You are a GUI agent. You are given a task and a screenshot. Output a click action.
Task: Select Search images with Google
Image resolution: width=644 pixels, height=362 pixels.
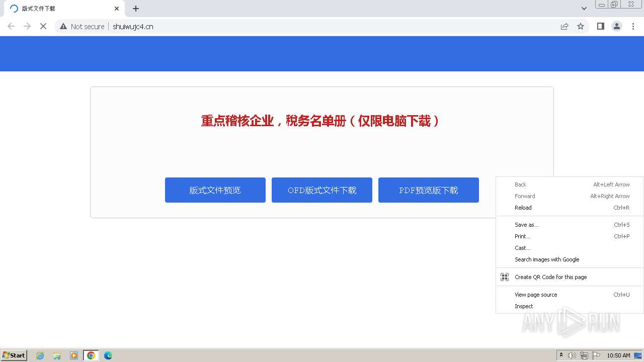coord(570,259)
